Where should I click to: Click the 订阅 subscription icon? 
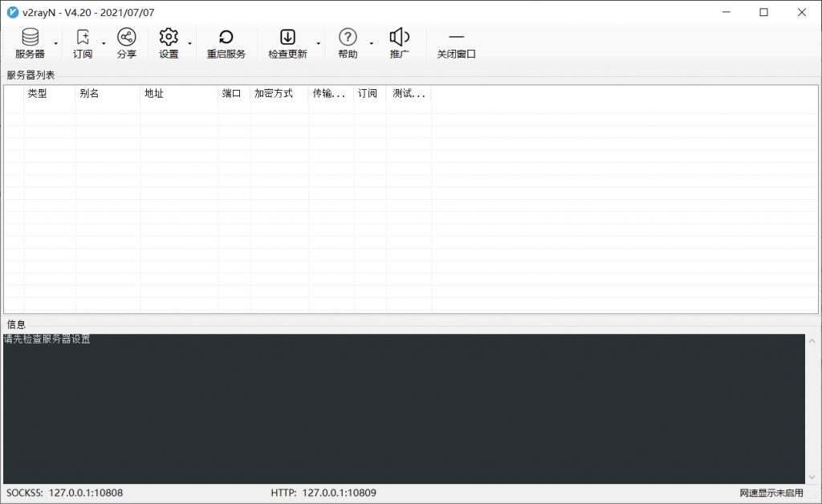click(x=83, y=38)
